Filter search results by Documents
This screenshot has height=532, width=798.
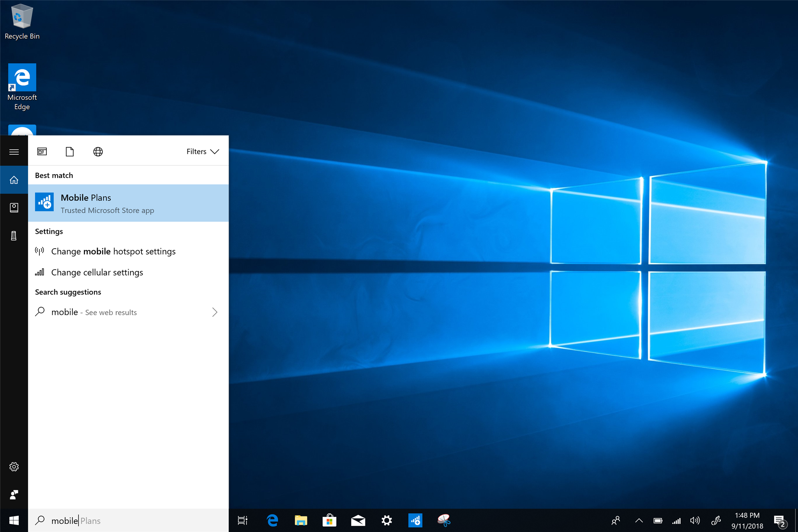(x=70, y=152)
